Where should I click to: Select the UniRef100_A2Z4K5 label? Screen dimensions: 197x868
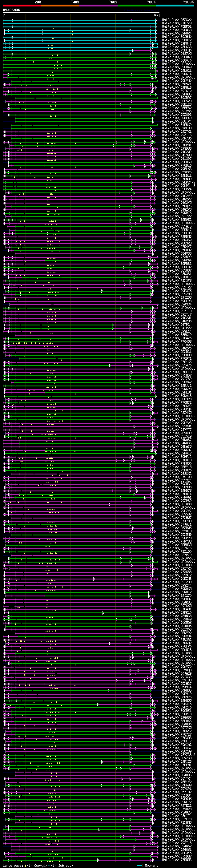pos(177,412)
